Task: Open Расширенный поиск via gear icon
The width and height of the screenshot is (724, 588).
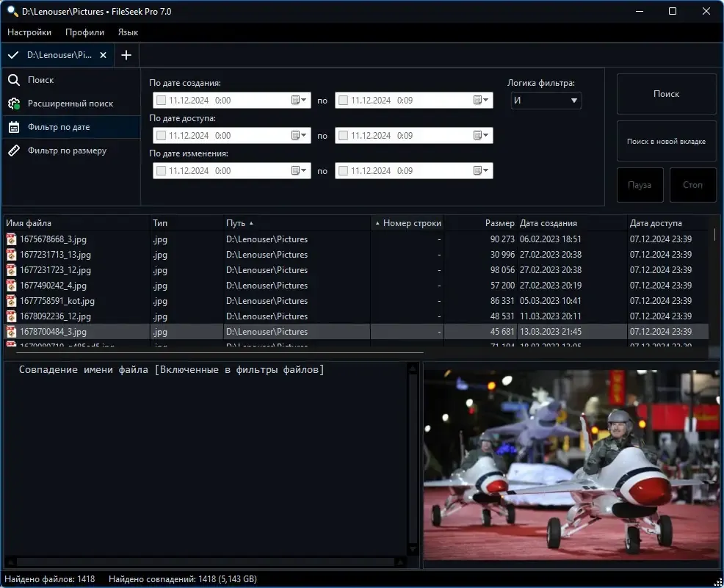Action: [14, 104]
